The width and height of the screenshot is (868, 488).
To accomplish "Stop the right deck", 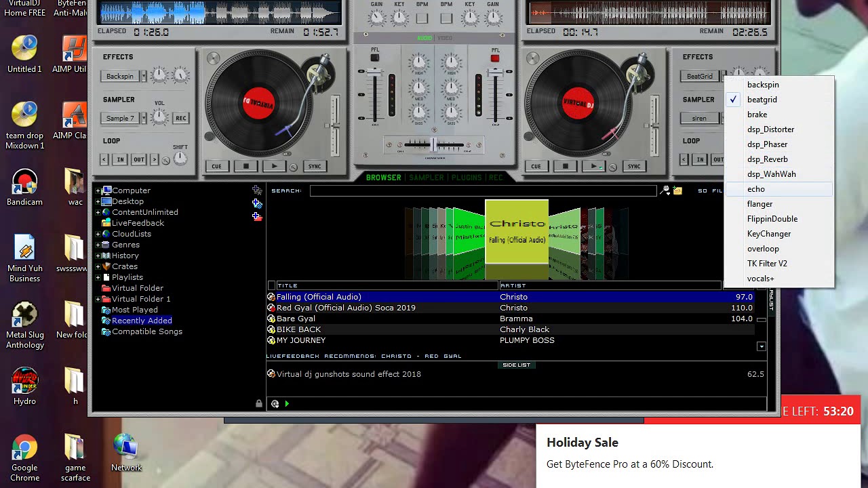I will click(566, 166).
